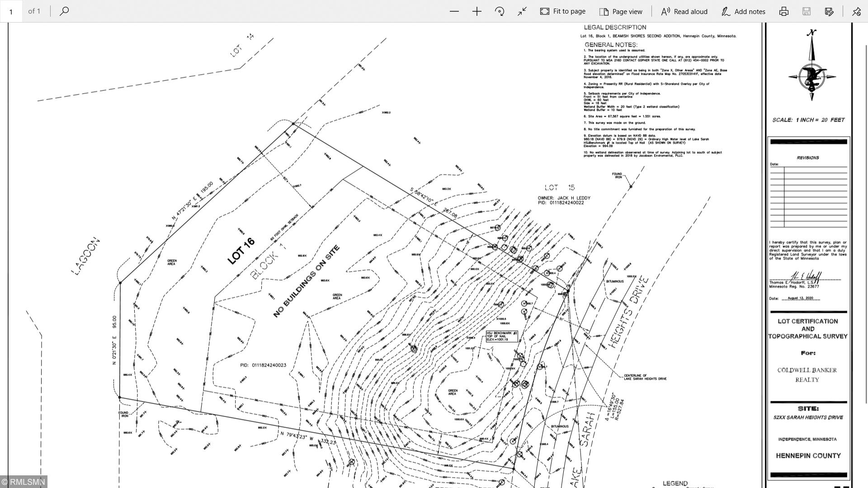
Task: Click the BLOCK 1 label
Action: 269,262
